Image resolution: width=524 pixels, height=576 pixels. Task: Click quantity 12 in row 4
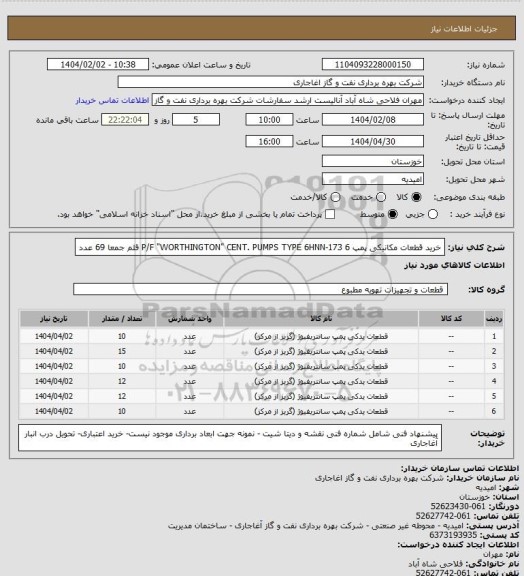pos(122,381)
